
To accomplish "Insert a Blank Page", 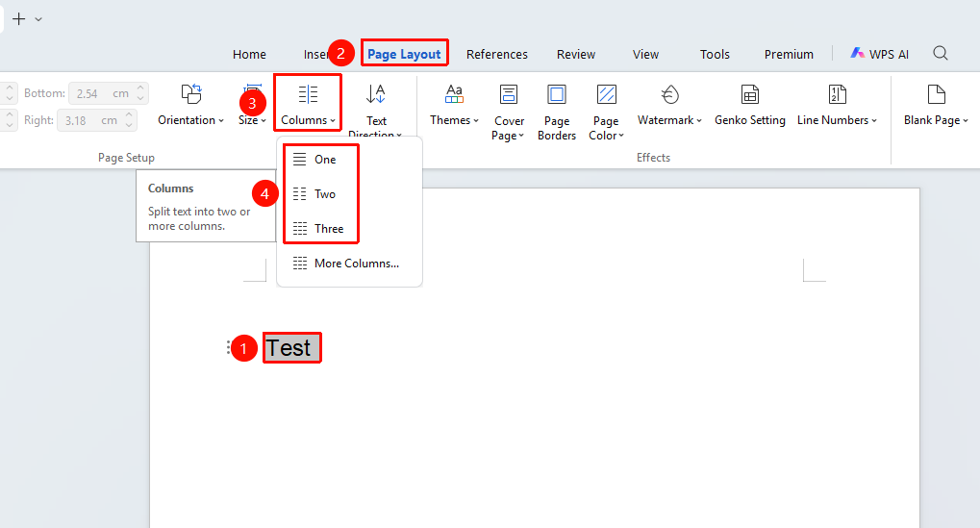I will [936, 105].
